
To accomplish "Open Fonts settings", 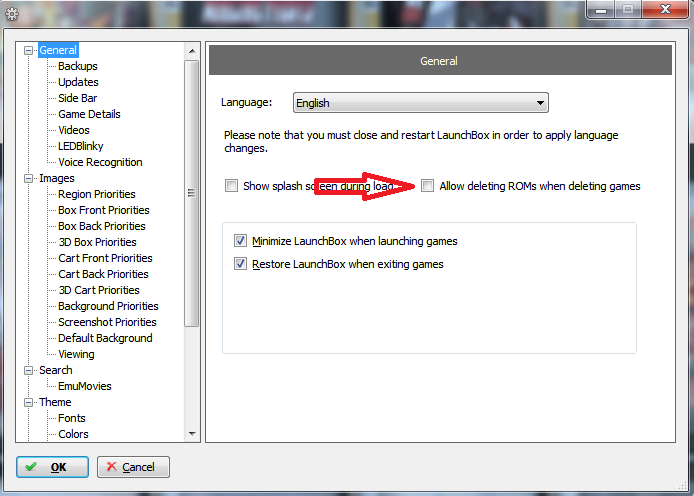I will click(72, 418).
